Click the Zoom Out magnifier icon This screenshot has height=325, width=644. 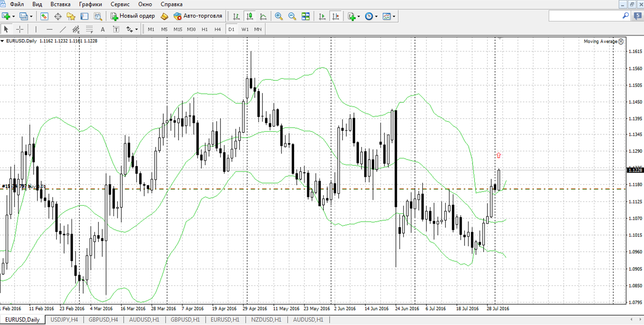(x=292, y=16)
